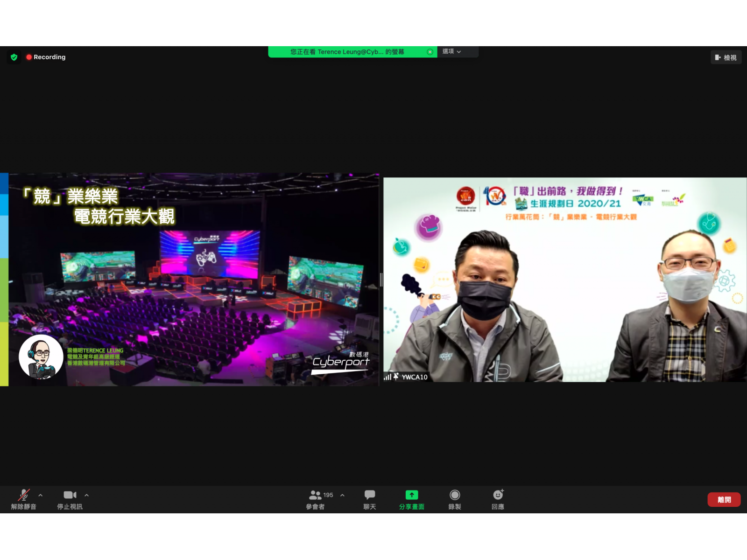Image resolution: width=747 pixels, height=560 pixels.
Task: Unmute the microphone in the toolbar
Action: pyautogui.click(x=23, y=498)
